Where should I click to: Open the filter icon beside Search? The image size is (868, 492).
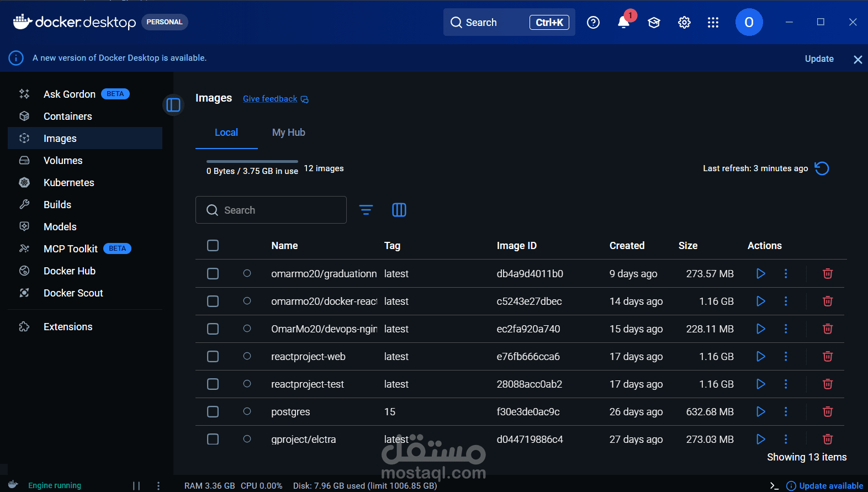[366, 210]
